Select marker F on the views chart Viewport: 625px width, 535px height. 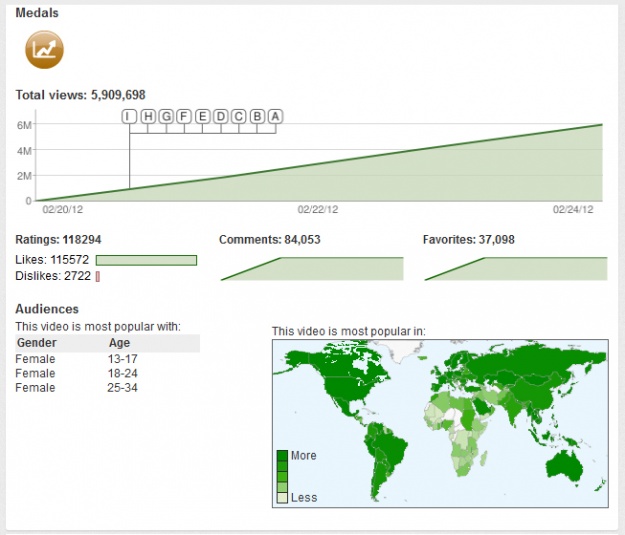184,116
